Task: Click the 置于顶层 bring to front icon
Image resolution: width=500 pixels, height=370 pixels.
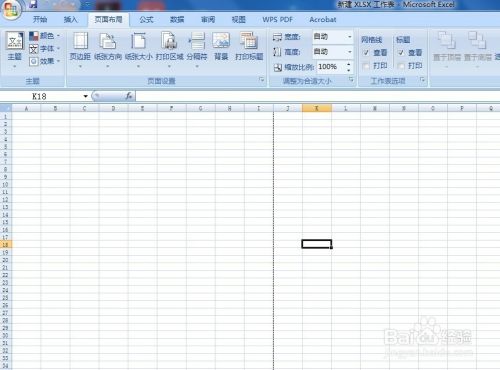Action: tap(447, 40)
